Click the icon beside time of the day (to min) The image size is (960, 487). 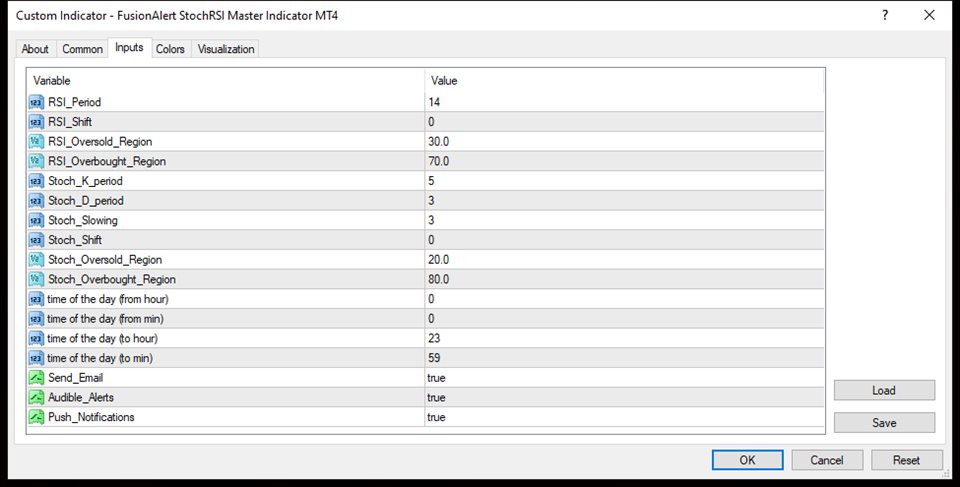coord(37,358)
